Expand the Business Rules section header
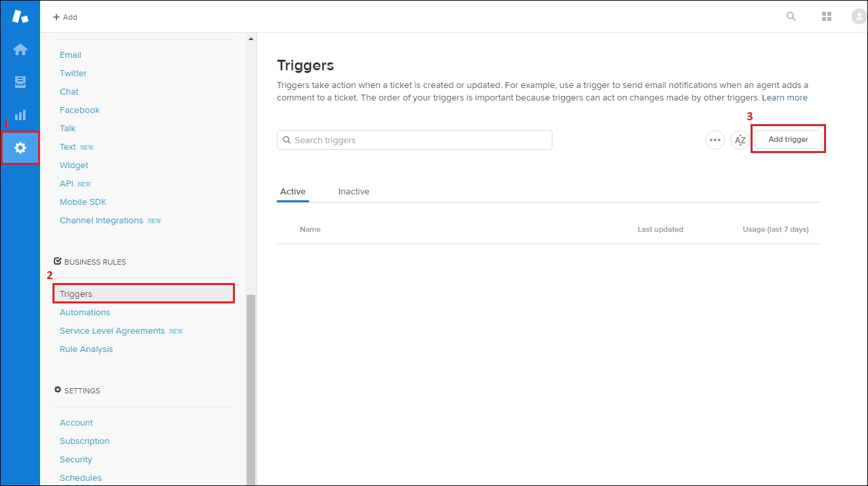This screenshot has height=486, width=868. click(94, 261)
